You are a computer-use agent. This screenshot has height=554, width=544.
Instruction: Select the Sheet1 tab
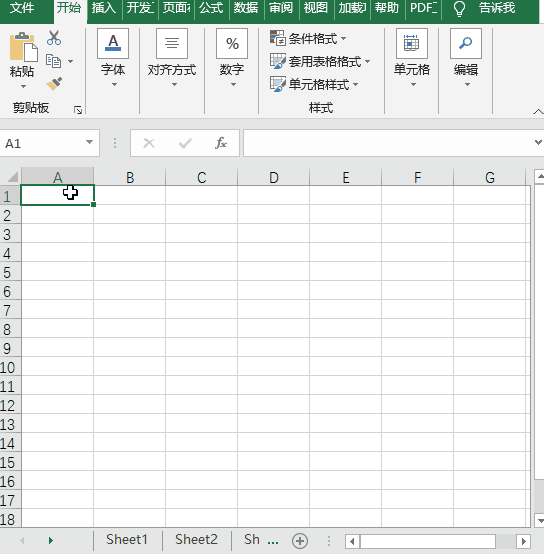(127, 540)
